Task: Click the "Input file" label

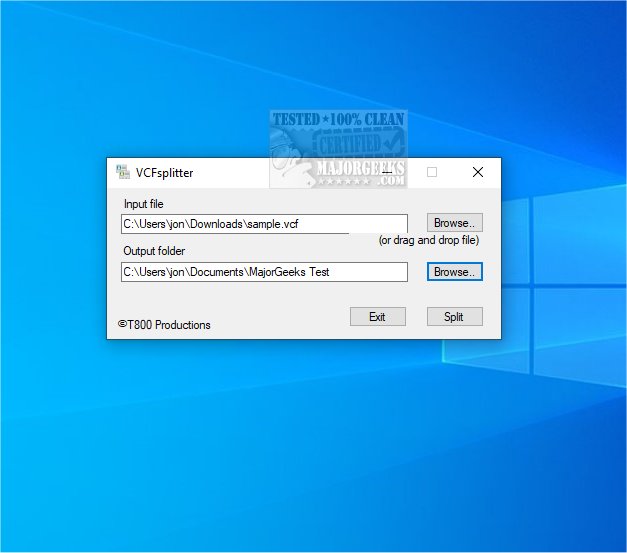Action: pyautogui.click(x=144, y=204)
